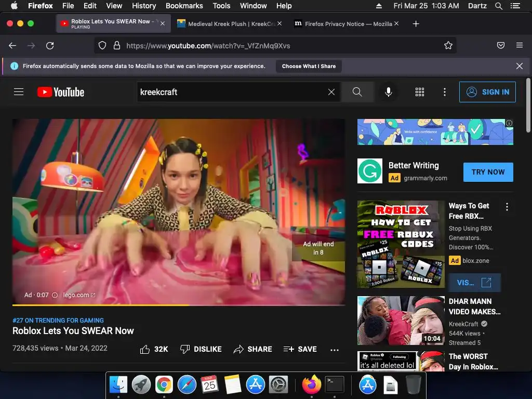
Task: Open the View menu
Action: (x=114, y=6)
